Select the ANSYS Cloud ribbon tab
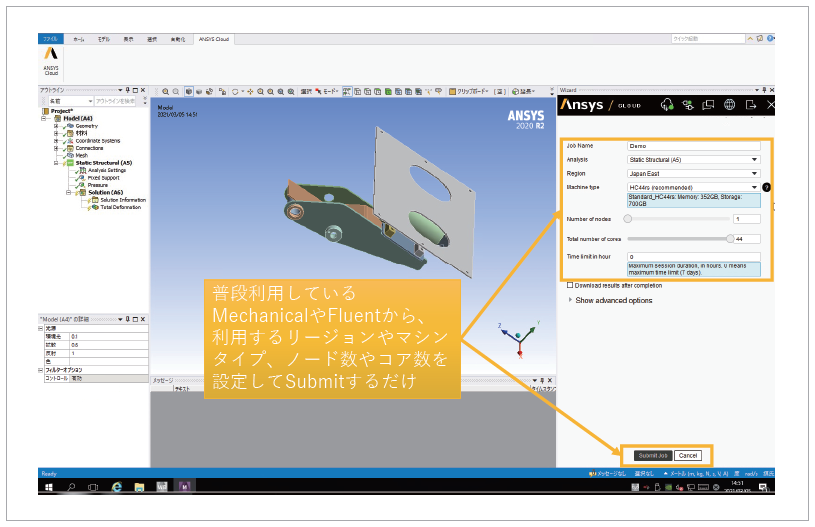Screen dimensions: 815x527 [214, 39]
